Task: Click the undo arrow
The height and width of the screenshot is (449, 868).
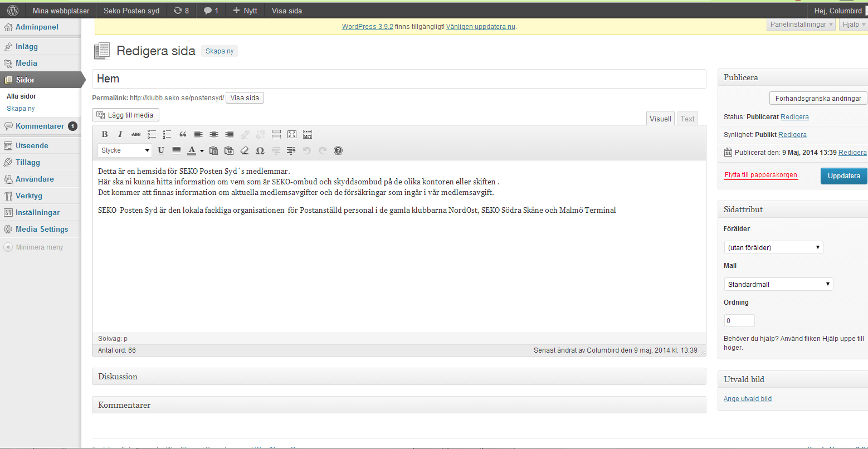Action: coord(306,150)
